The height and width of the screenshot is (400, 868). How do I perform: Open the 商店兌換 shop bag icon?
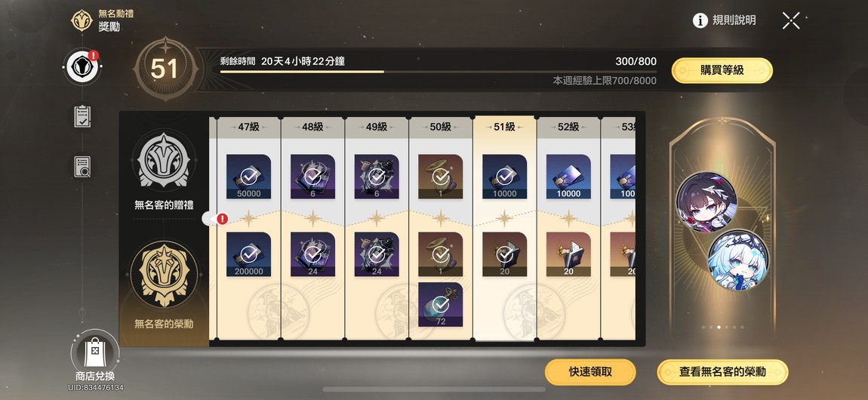click(94, 351)
